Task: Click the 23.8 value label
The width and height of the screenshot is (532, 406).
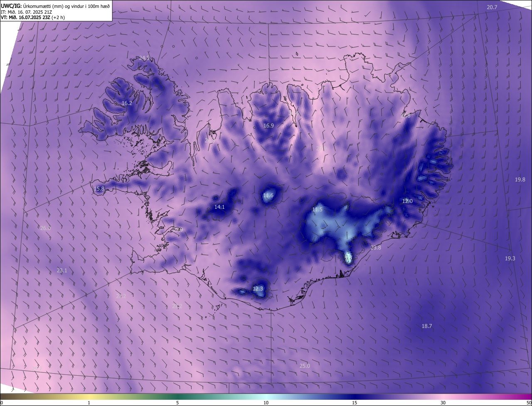Action: pos(376,248)
